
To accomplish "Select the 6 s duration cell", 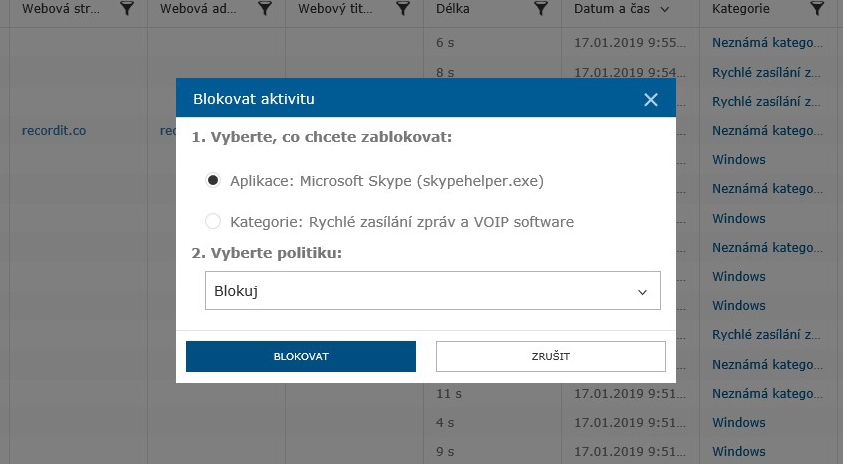I will (x=445, y=43).
